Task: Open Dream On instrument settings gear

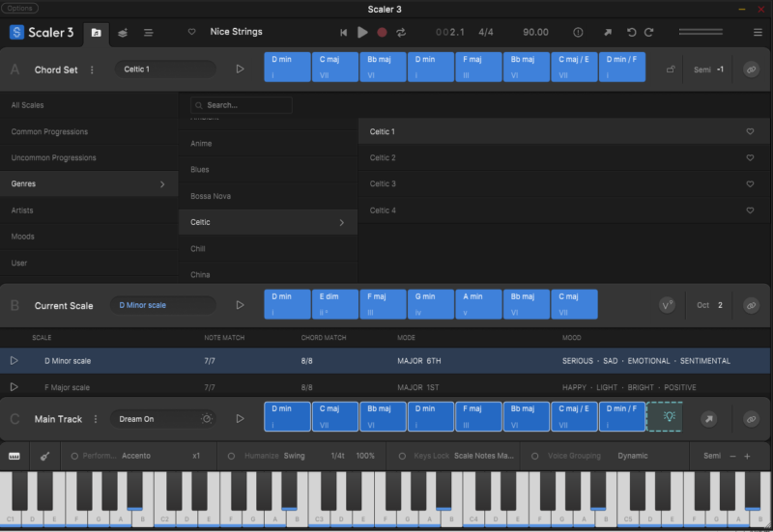Action: (x=207, y=419)
